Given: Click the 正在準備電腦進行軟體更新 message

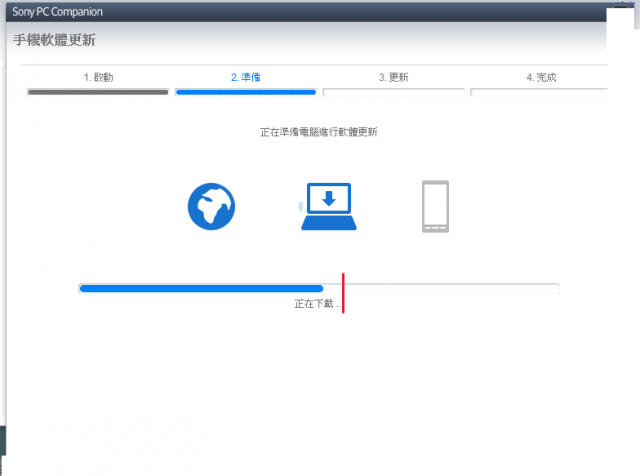Looking at the screenshot, I should (319, 132).
